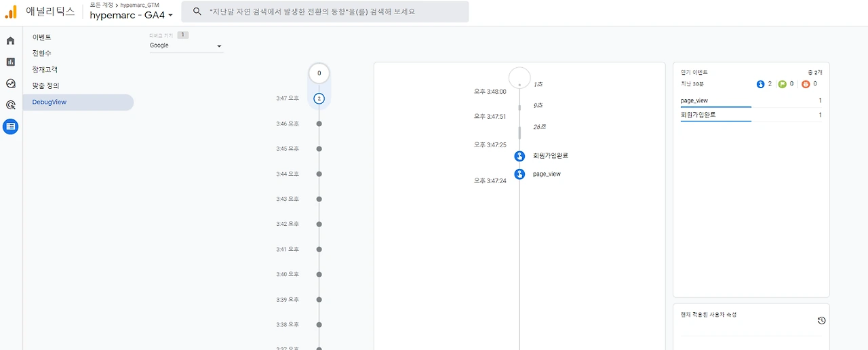Select the 3:46 오후 timeline dot
868x350 pixels.
pyautogui.click(x=319, y=123)
